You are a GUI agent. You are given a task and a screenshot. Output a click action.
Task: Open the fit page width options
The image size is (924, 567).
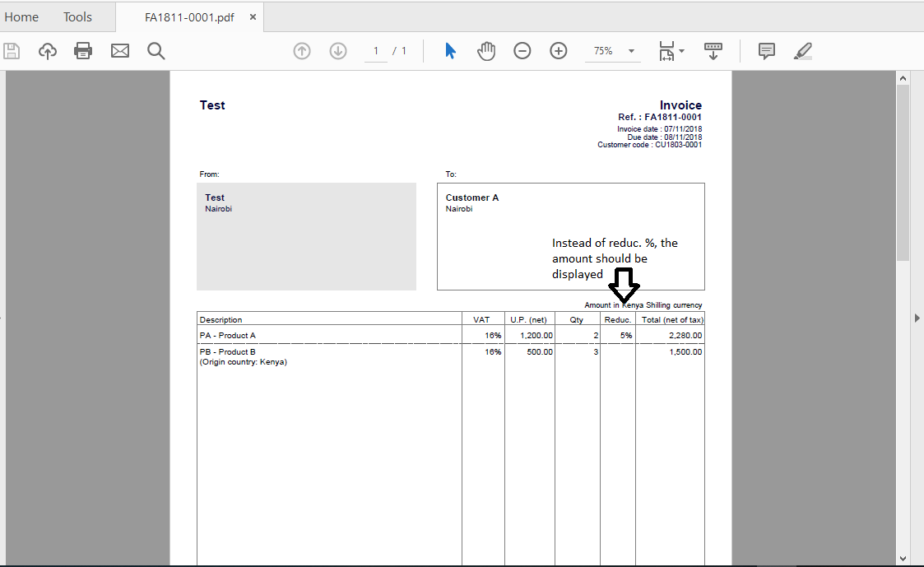(x=671, y=51)
